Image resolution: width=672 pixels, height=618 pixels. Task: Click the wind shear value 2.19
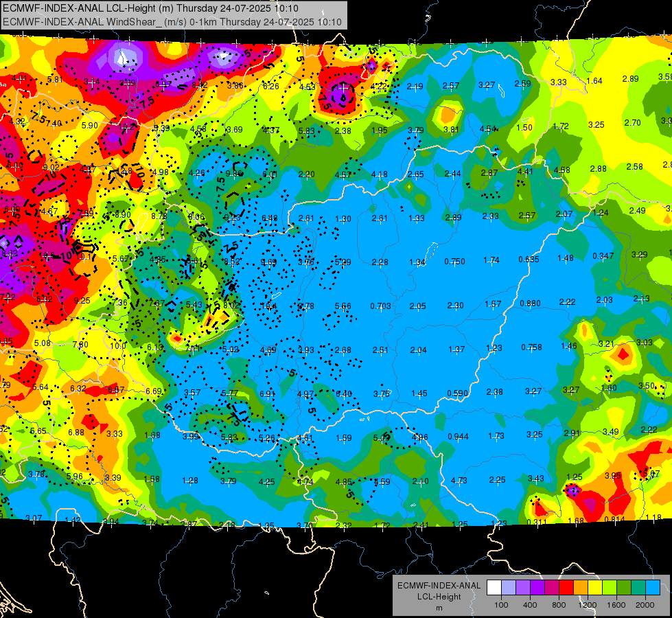click(x=415, y=87)
